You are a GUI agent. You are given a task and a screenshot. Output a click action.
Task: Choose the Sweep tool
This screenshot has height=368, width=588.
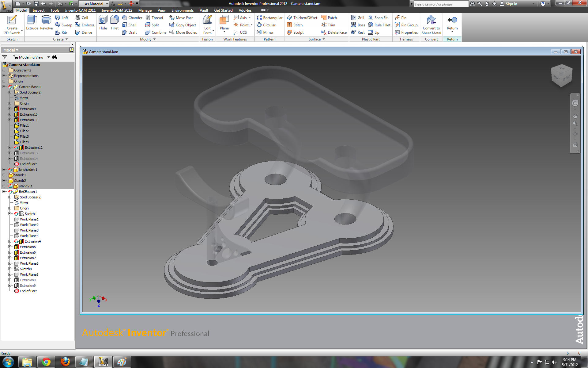click(x=64, y=25)
